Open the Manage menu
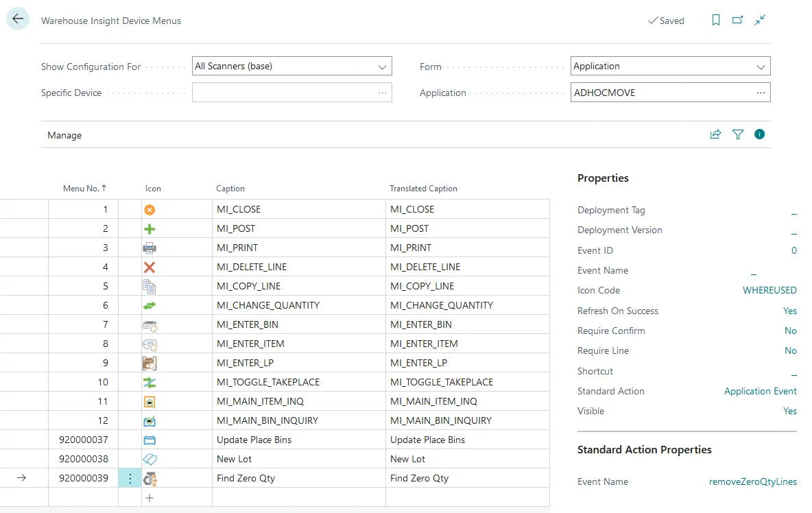The height and width of the screenshot is (513, 812). click(x=64, y=135)
